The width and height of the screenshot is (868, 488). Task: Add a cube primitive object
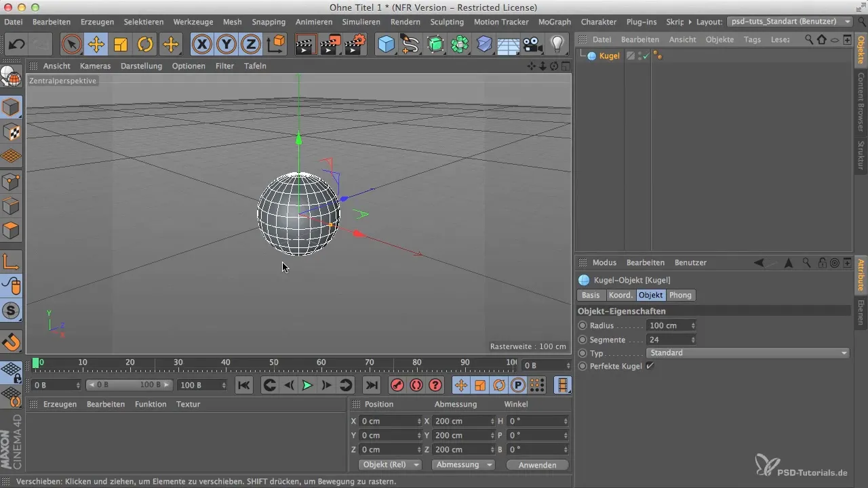[386, 45]
